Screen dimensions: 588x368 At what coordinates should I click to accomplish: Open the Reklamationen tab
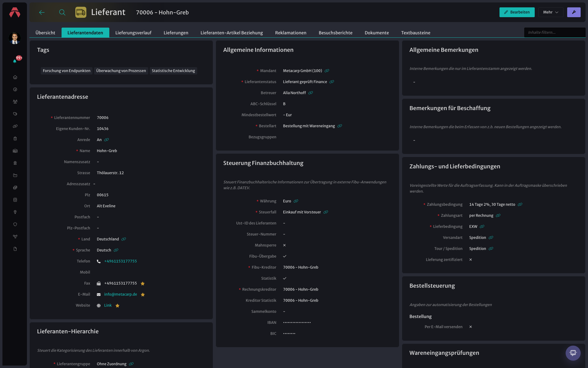point(291,33)
